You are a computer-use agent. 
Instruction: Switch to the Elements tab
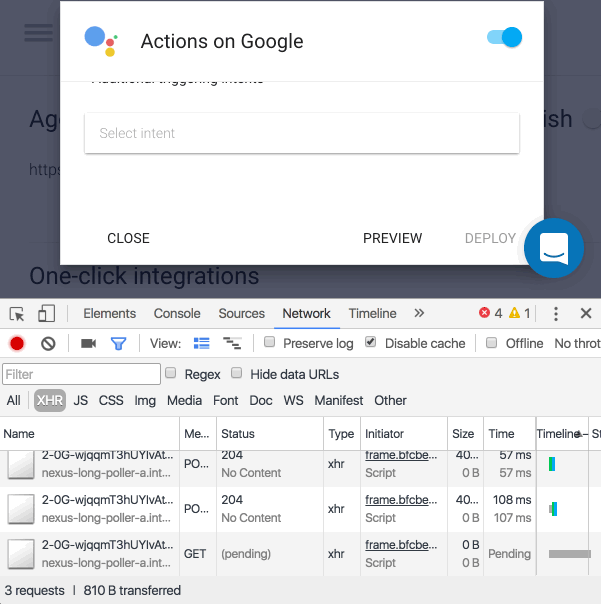point(109,314)
